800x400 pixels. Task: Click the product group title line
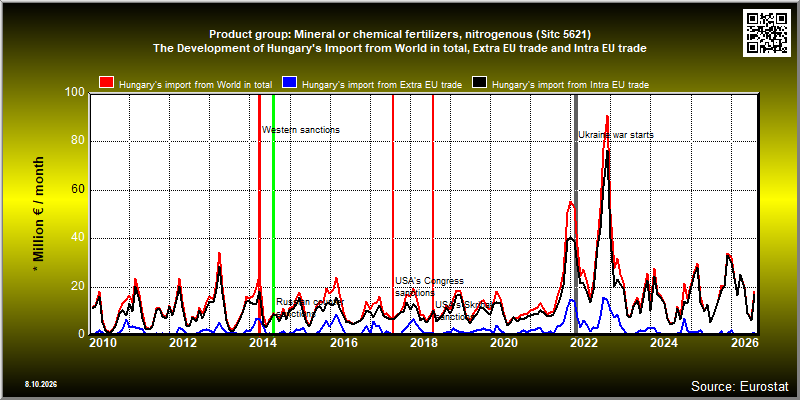[x=400, y=35]
